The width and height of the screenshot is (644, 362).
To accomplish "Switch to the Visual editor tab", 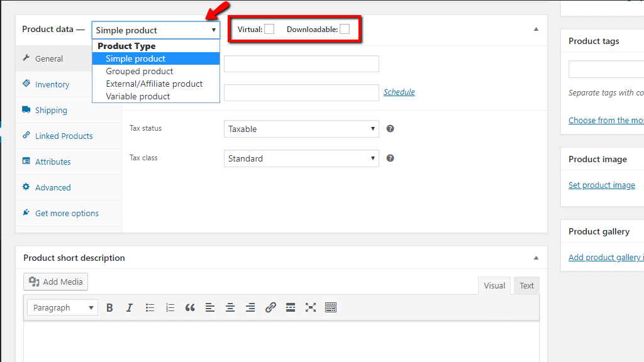I will coord(494,286).
